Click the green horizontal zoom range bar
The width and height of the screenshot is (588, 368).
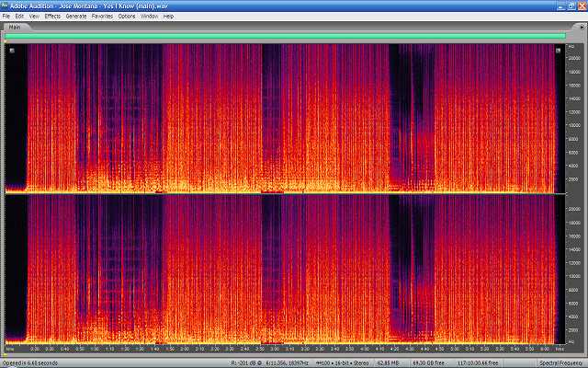(286, 36)
